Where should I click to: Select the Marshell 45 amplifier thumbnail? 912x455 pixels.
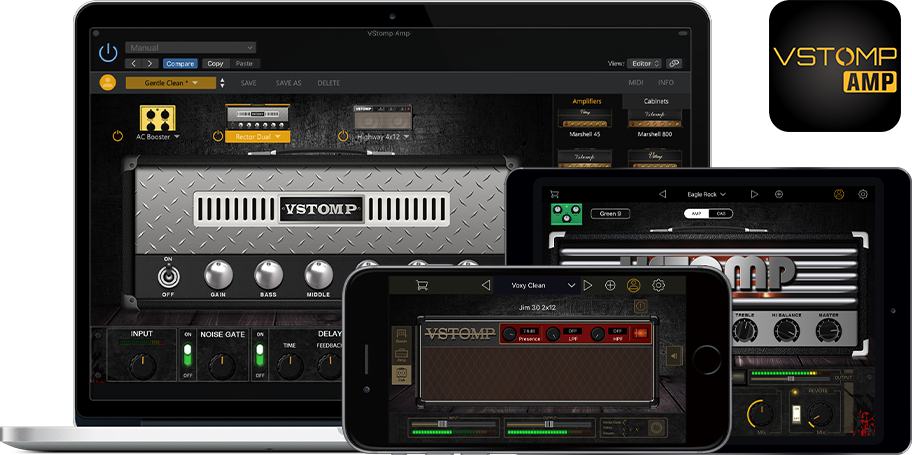pos(587,121)
